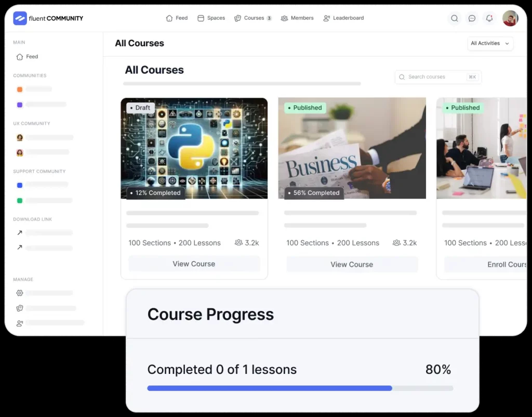
Task: Click members icon on Business course card
Action: (x=396, y=242)
